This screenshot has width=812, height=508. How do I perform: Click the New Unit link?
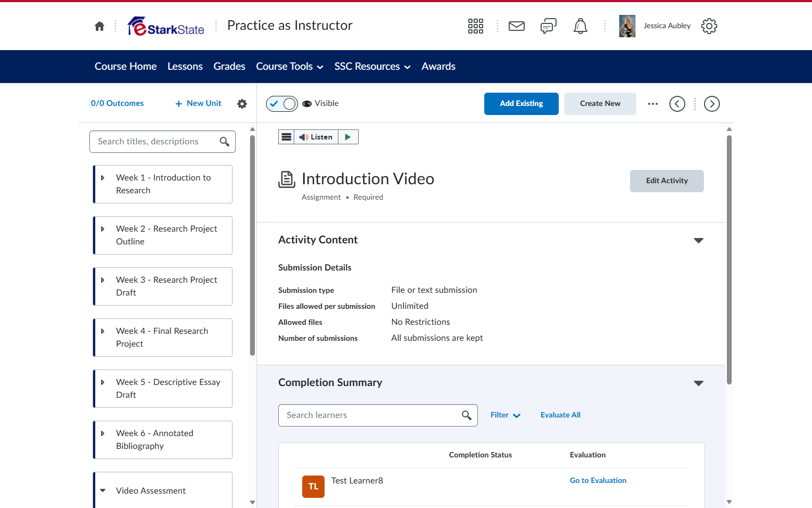(198, 104)
